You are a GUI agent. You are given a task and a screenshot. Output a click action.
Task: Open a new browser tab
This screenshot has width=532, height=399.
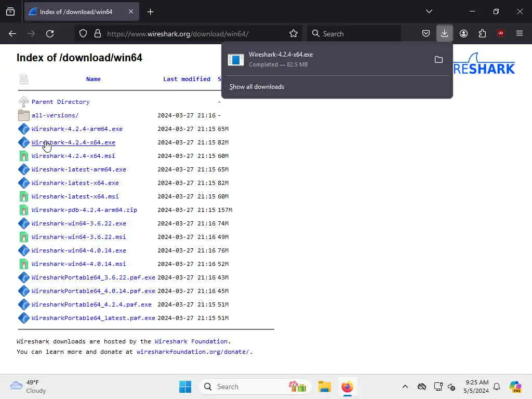150,12
